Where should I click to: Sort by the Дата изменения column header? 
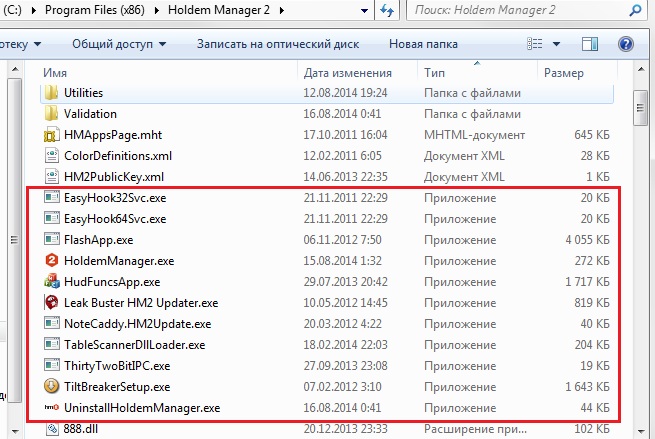[348, 73]
